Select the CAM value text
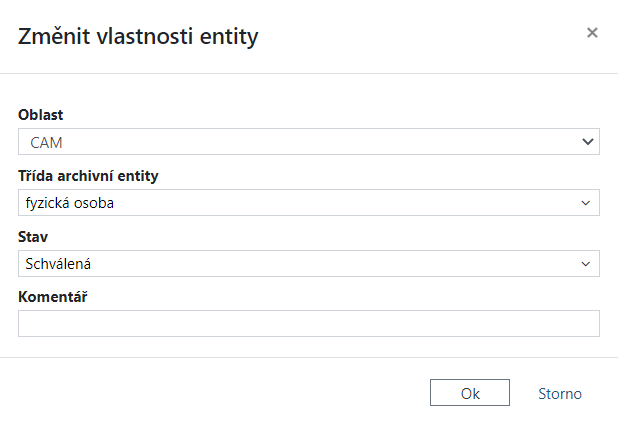This screenshot has width=618, height=423. [x=47, y=143]
